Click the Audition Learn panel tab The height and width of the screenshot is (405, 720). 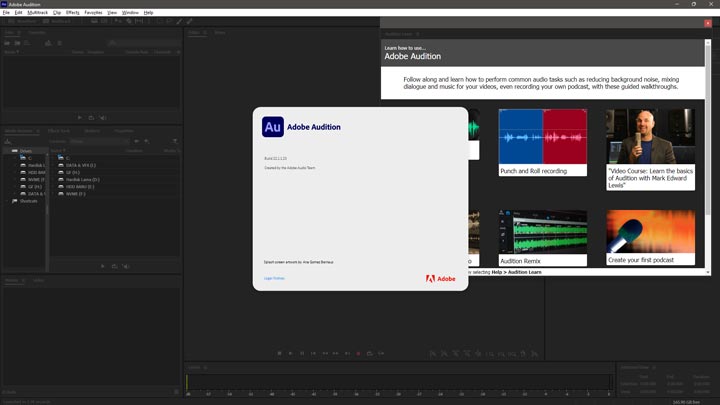point(399,34)
